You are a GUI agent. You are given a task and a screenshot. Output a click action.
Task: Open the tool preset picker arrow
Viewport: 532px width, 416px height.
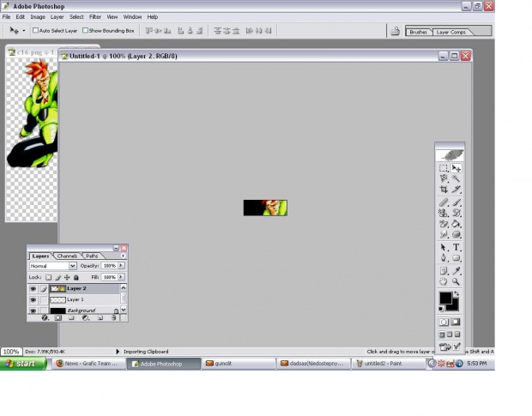click(24, 31)
